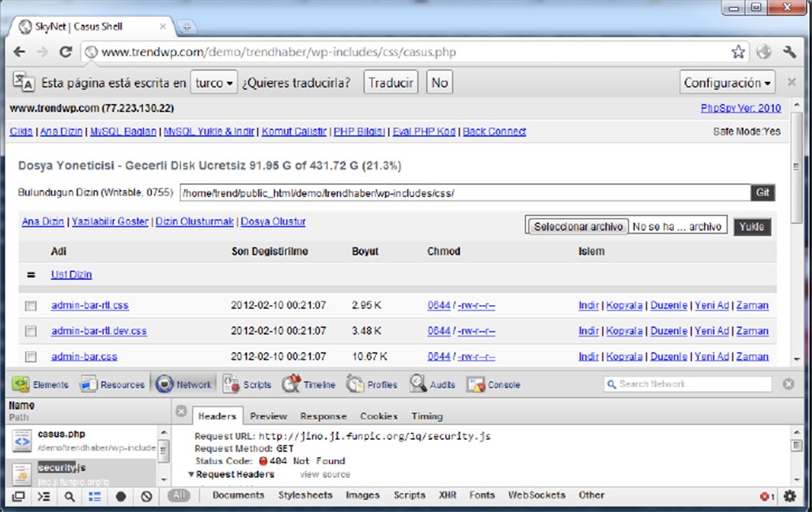Screen dimensions: 812x512
Task: Select the admin-bar.css file checkbox
Action: coord(31,356)
